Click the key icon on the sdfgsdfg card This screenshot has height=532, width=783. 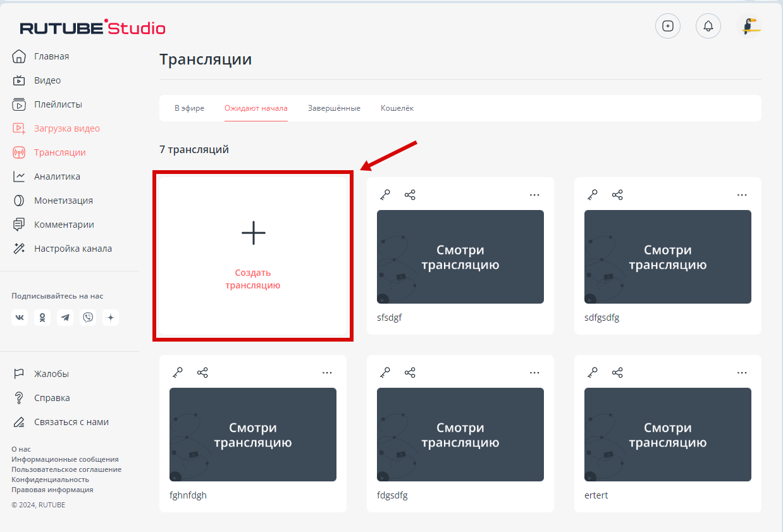[x=593, y=195]
